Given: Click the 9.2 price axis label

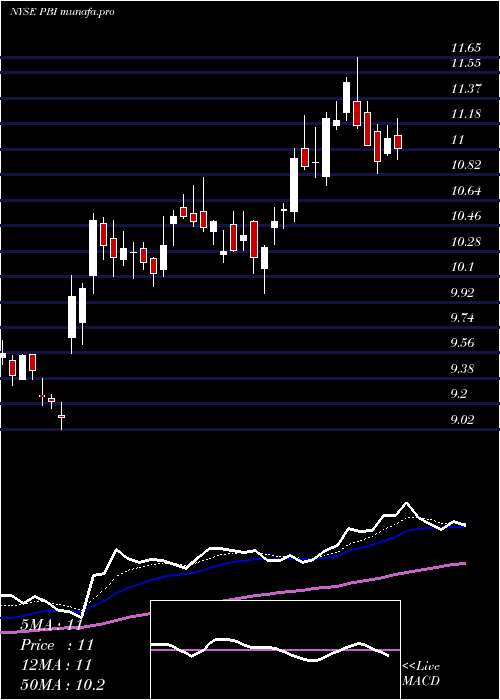Looking at the screenshot, I should coord(459,394).
